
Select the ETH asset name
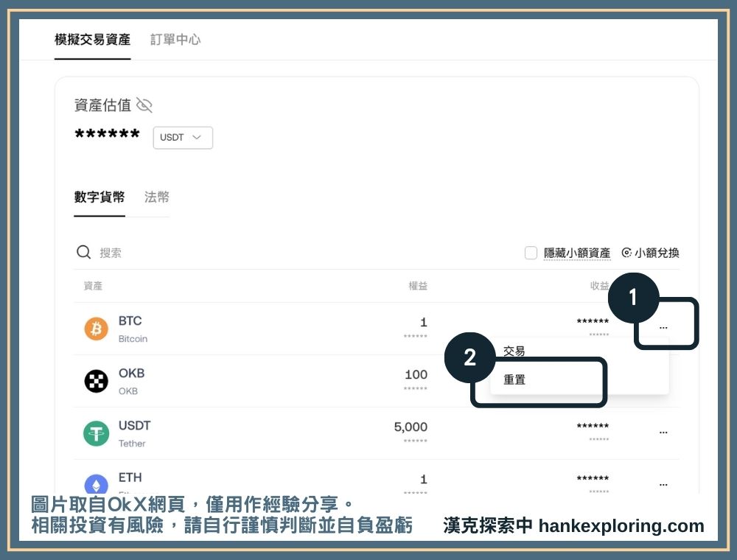coord(130,477)
